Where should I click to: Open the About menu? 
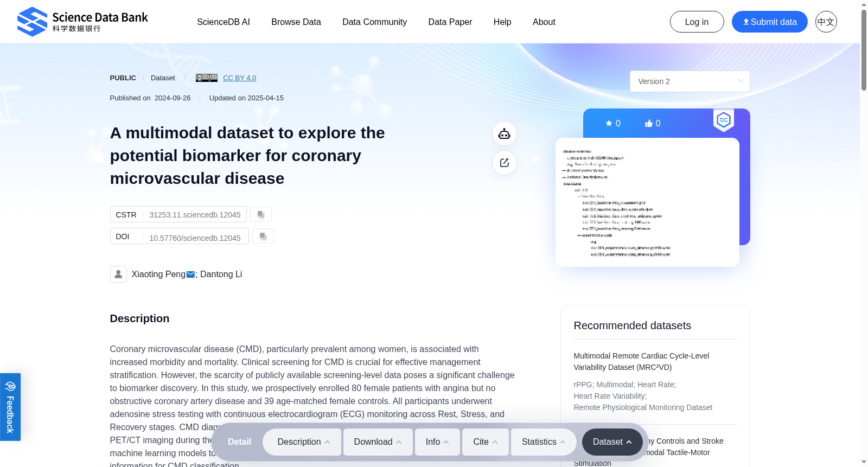(x=544, y=22)
